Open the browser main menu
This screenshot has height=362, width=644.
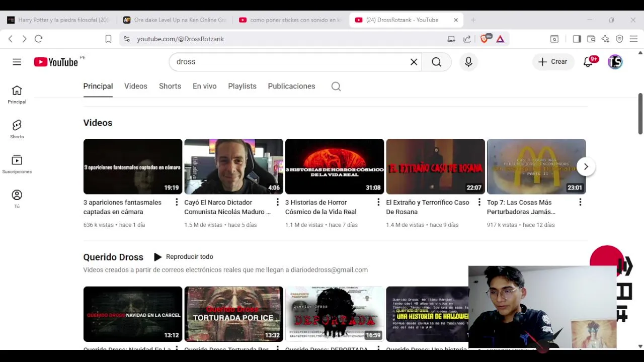coord(633,39)
